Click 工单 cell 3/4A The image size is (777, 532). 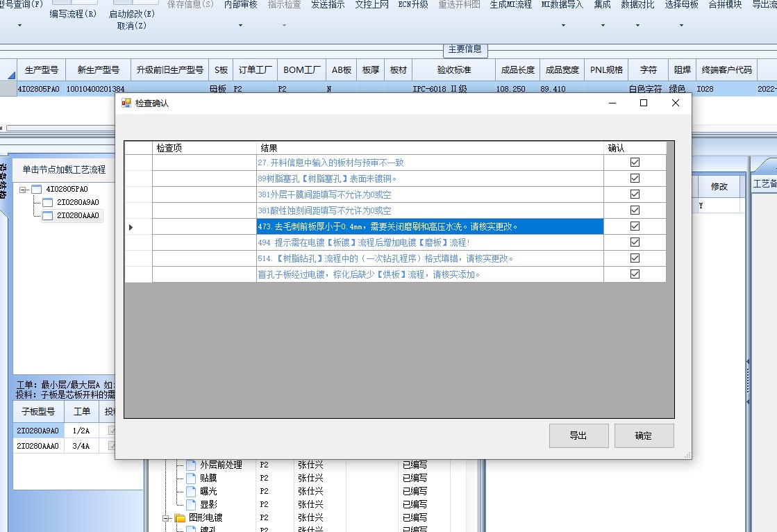point(81,446)
